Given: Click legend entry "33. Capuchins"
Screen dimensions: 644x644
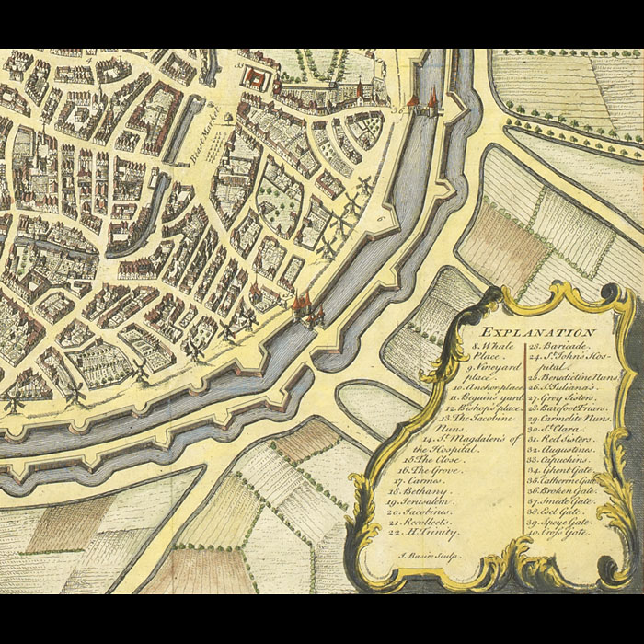Looking at the screenshot, I should [x=558, y=460].
